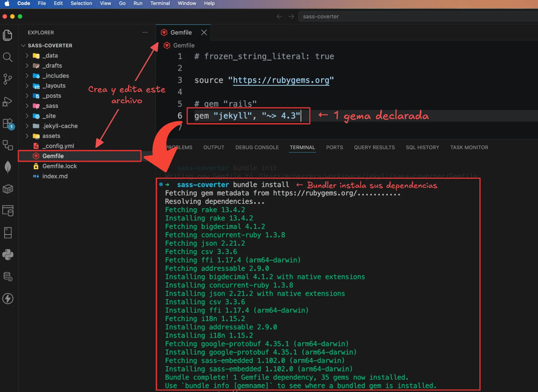This screenshot has height=392, width=538.
Task: Switch to the QUERY RESULTS panel tab
Action: 374,147
